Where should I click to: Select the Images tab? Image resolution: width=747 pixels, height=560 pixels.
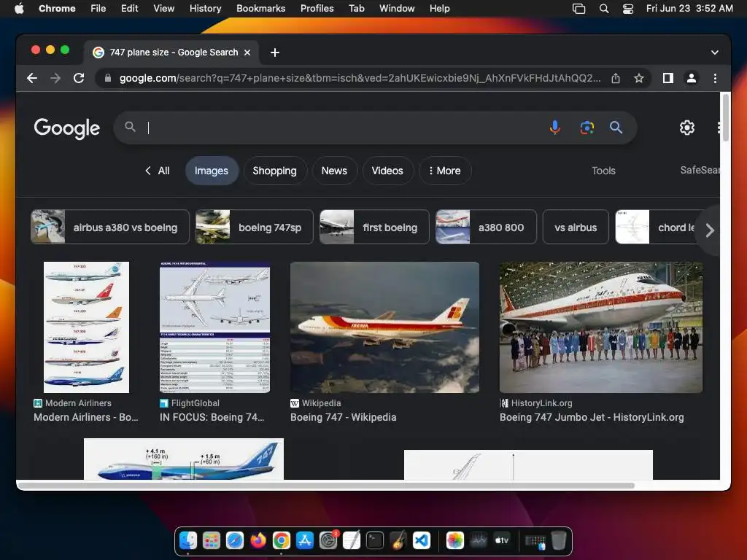click(212, 171)
